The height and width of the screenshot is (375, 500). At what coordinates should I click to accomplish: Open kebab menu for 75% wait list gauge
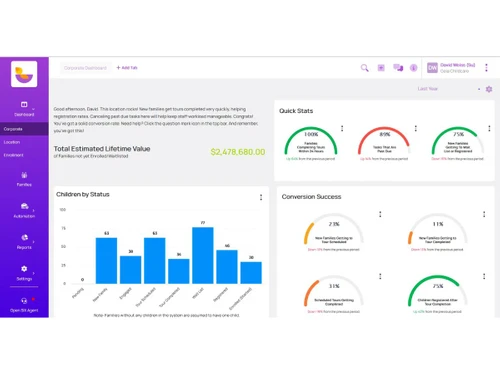click(x=489, y=128)
